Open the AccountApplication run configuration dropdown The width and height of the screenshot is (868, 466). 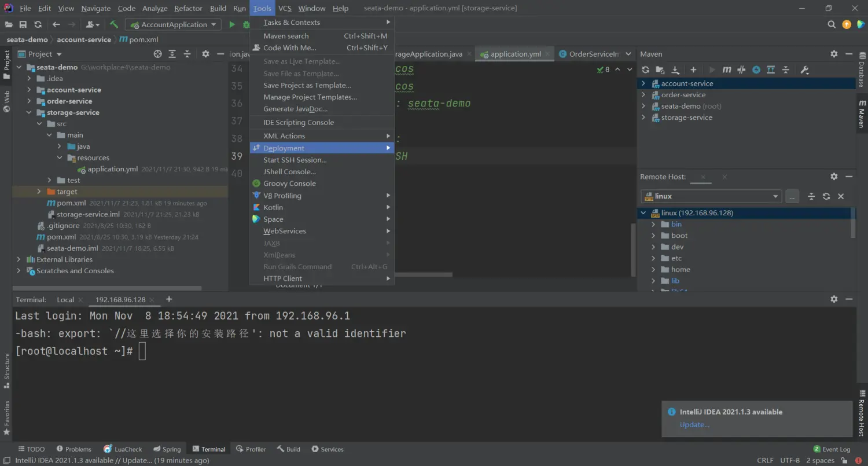[x=174, y=24]
